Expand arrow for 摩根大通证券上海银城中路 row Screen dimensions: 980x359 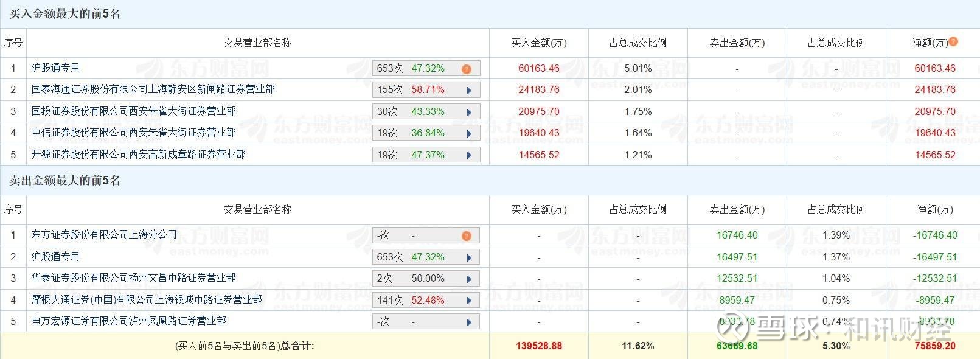click(x=469, y=301)
